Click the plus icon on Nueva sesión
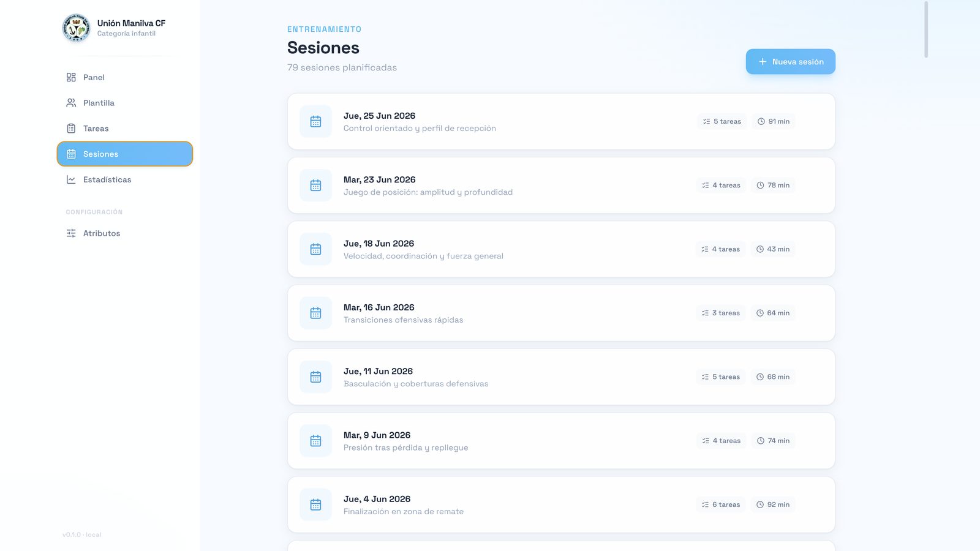Screen dimensions: 980x551 click(763, 62)
